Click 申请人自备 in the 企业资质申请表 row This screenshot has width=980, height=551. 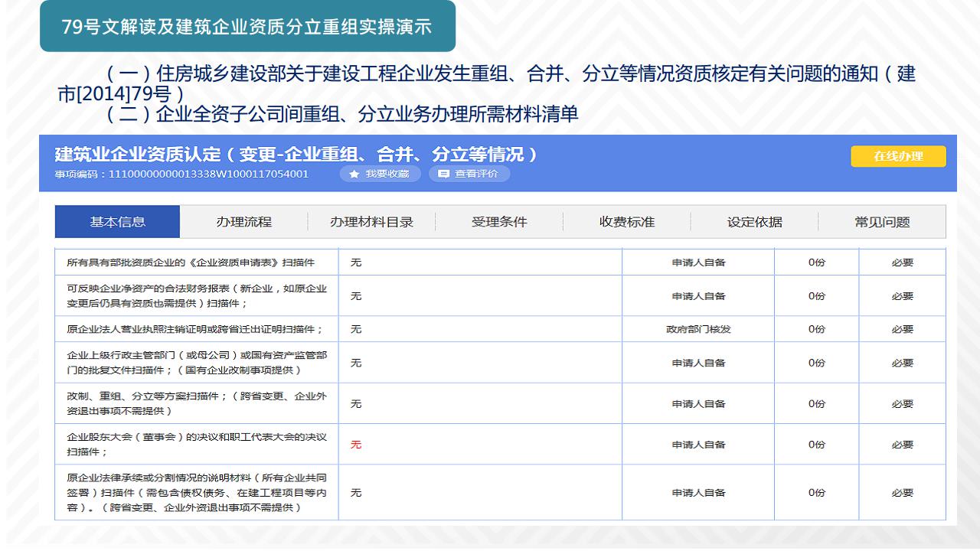pos(698,262)
